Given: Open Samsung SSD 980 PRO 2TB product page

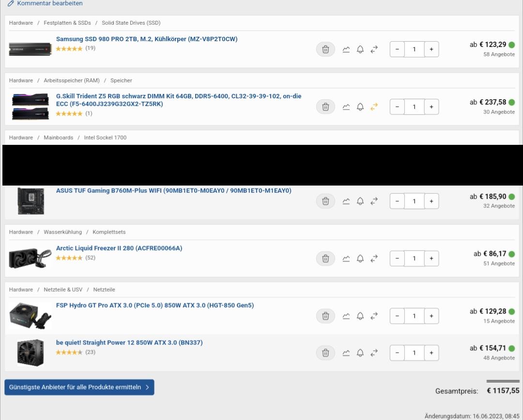Looking at the screenshot, I should coord(147,39).
